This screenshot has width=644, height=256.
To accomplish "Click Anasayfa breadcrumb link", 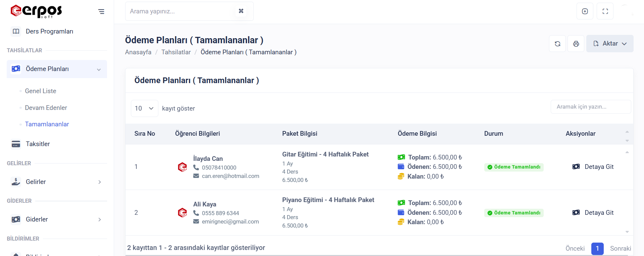I will click(138, 52).
